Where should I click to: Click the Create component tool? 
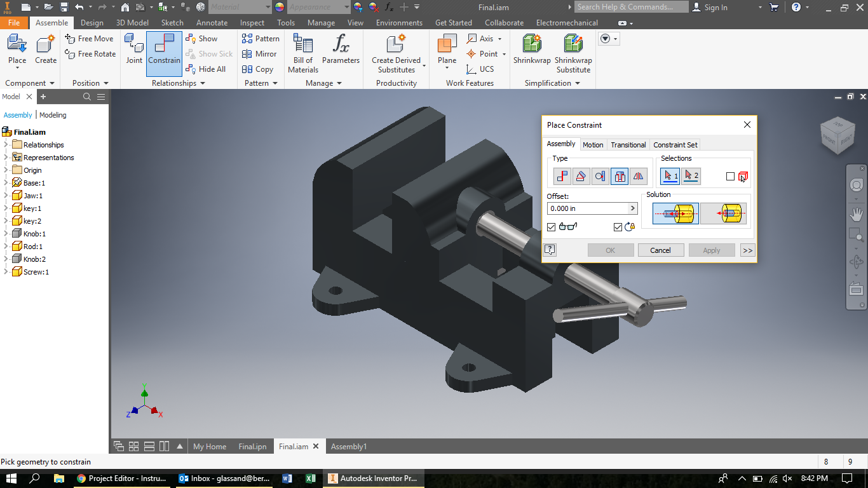click(46, 50)
